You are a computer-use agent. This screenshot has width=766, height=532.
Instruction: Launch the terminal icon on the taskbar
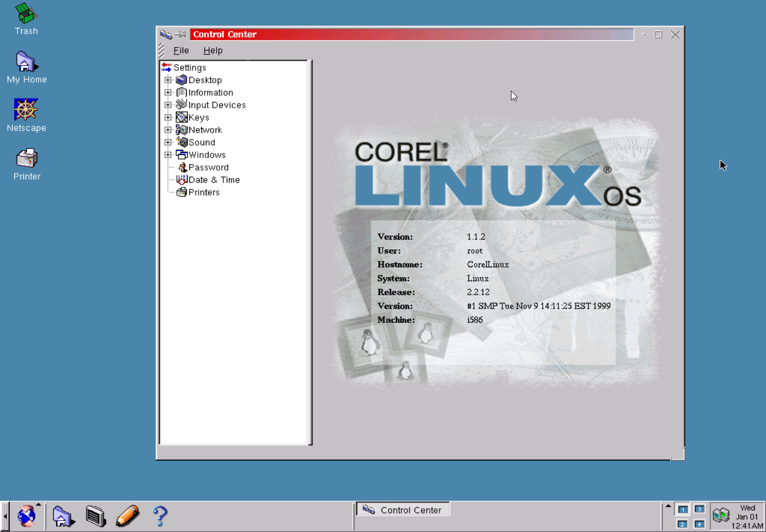tap(95, 516)
